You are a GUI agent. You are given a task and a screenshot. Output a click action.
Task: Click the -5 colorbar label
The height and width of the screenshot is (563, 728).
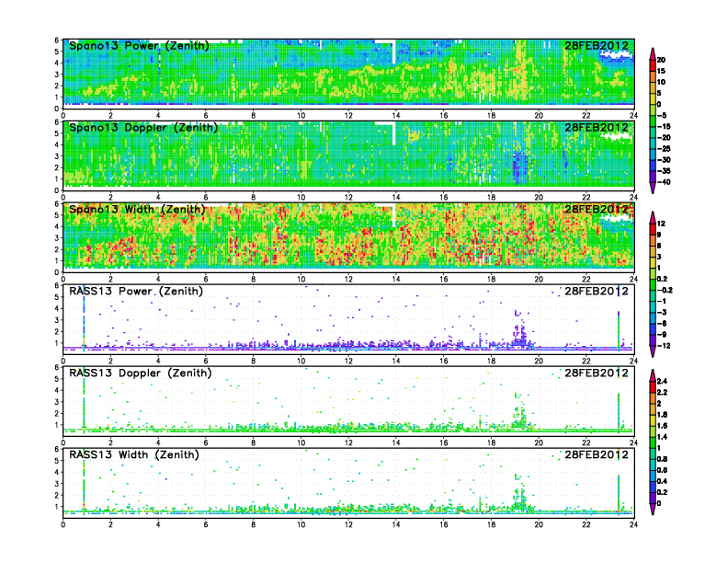[x=662, y=115]
